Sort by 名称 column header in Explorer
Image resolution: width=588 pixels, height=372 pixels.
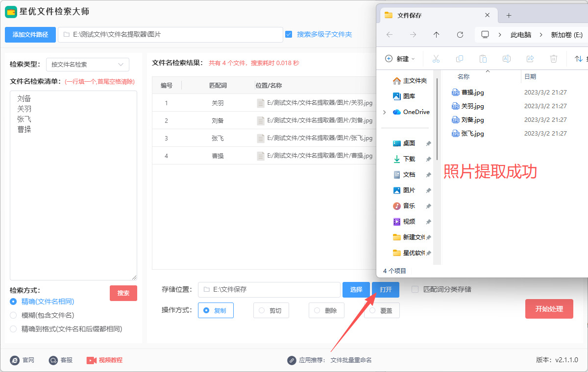click(x=464, y=77)
